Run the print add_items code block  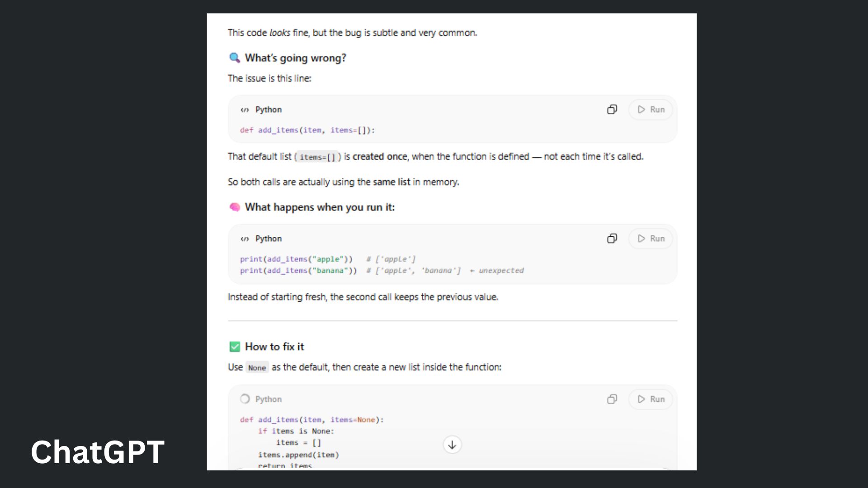tap(651, 239)
